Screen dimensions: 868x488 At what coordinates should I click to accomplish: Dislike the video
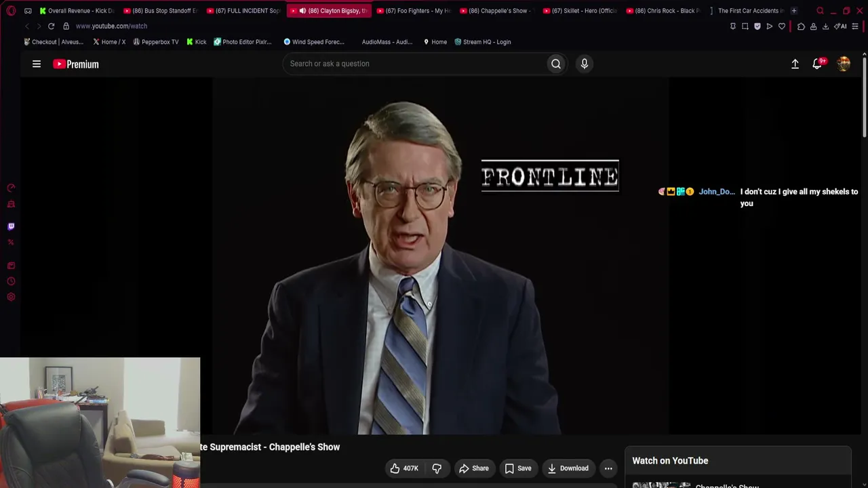(x=437, y=468)
